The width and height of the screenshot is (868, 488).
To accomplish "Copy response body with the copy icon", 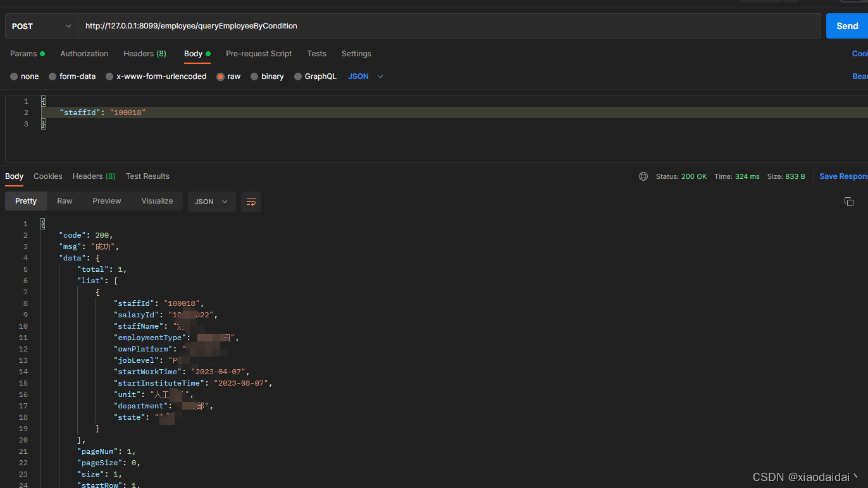I will [x=849, y=202].
